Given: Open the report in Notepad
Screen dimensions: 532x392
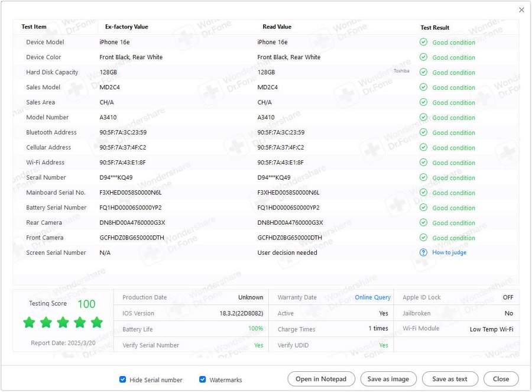Looking at the screenshot, I should pyautogui.click(x=321, y=379).
